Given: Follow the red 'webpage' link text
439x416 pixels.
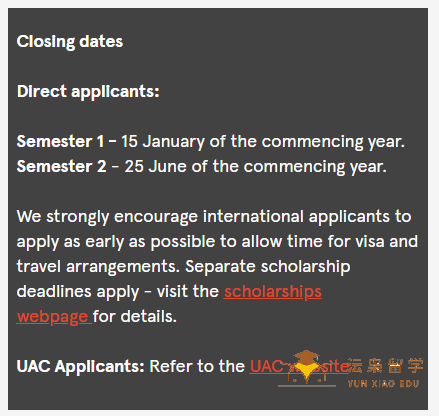Looking at the screenshot, I should click(53, 317).
